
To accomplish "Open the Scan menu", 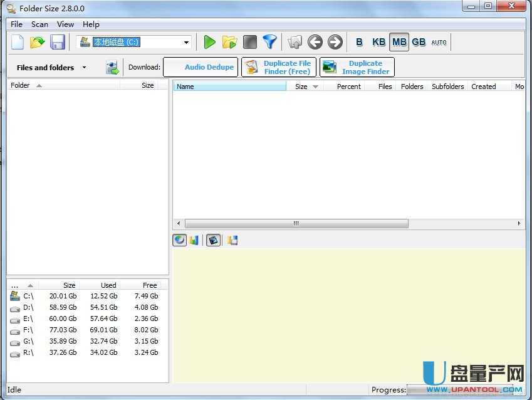I will pyautogui.click(x=39, y=24).
